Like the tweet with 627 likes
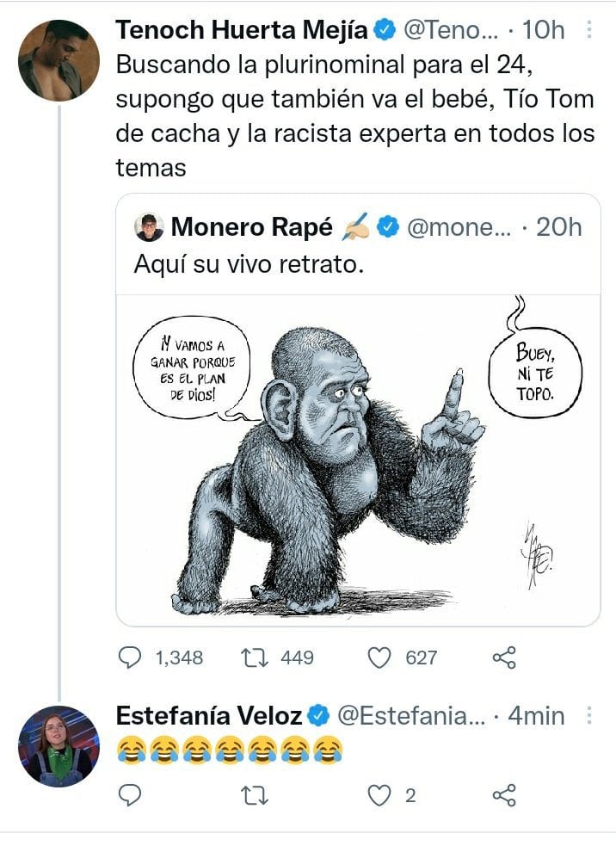616x852 pixels. point(379,658)
